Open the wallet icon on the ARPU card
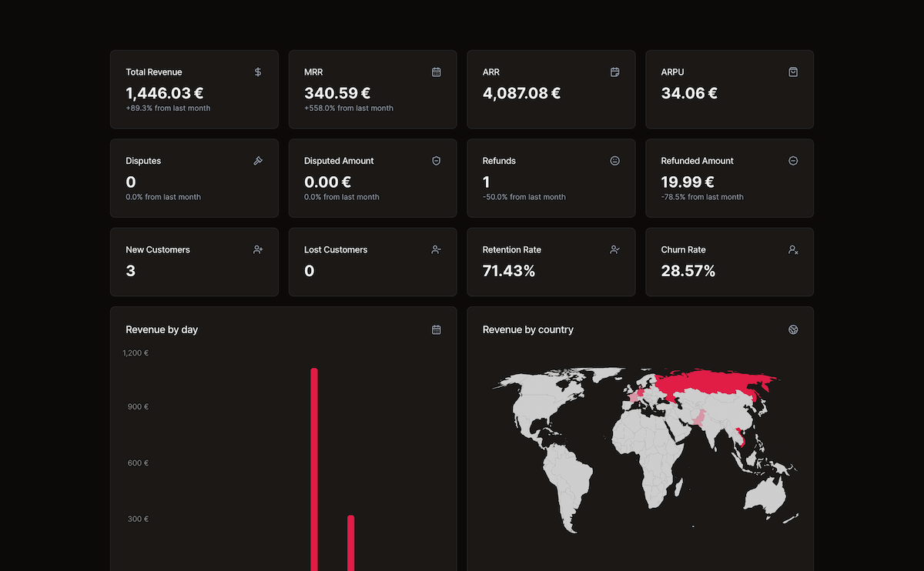Screen dimensions: 924x571 coord(793,72)
